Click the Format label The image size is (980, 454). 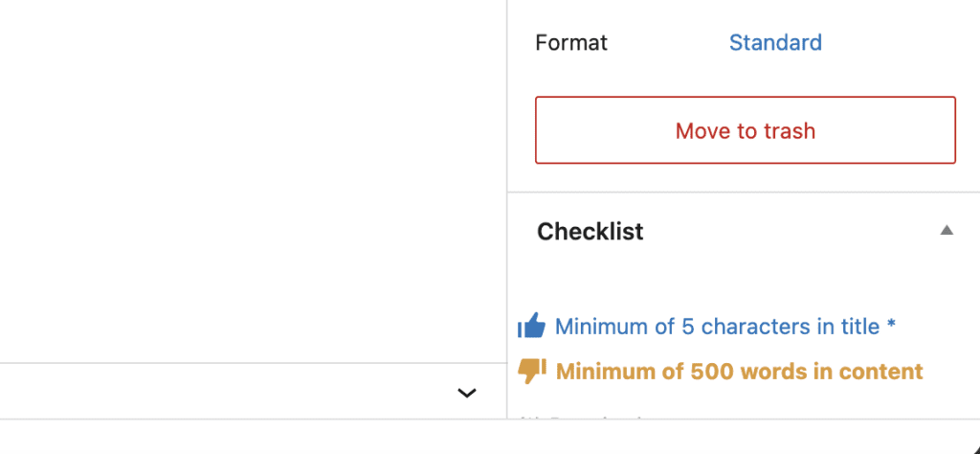click(571, 43)
